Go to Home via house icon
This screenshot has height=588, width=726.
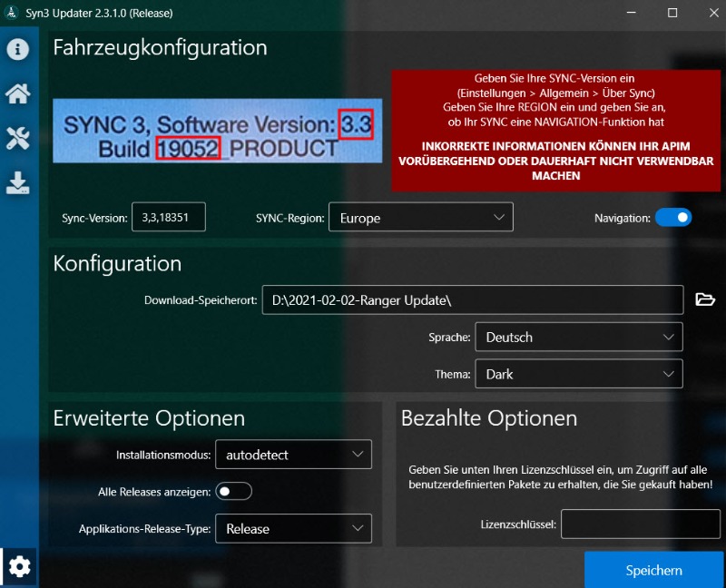point(17,94)
